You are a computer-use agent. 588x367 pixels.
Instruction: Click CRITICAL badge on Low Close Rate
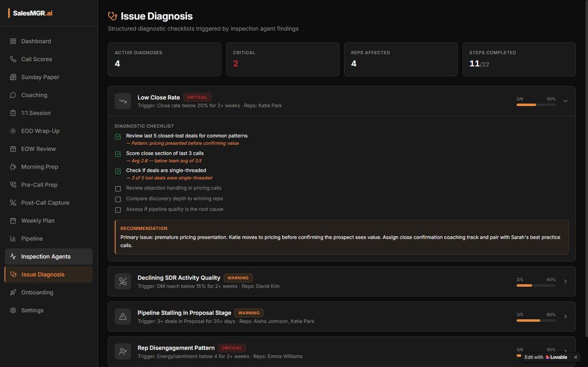coord(197,97)
